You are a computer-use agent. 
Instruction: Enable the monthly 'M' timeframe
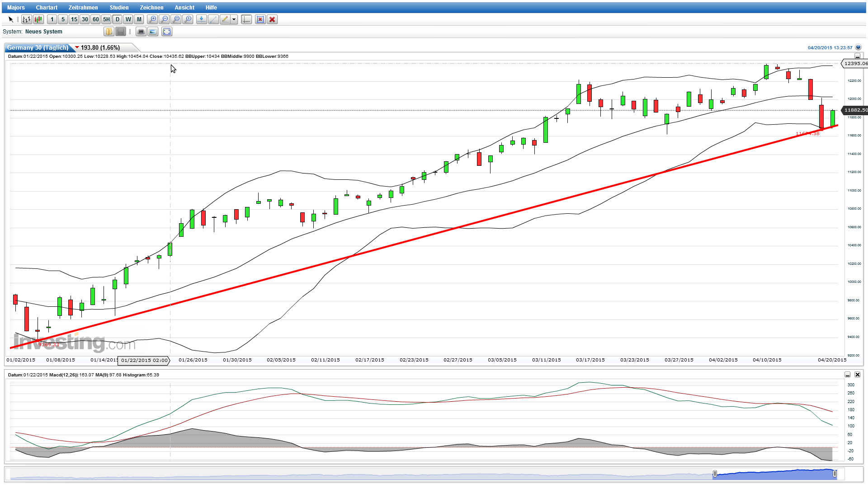(139, 19)
